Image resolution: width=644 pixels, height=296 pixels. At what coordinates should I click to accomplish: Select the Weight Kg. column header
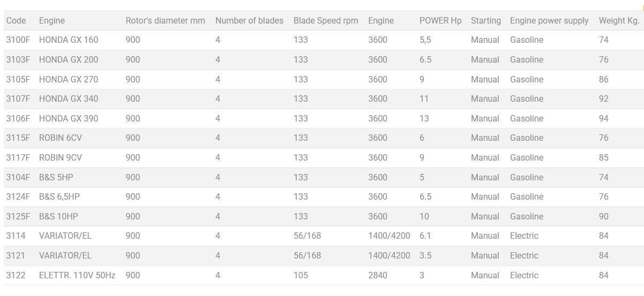point(619,21)
